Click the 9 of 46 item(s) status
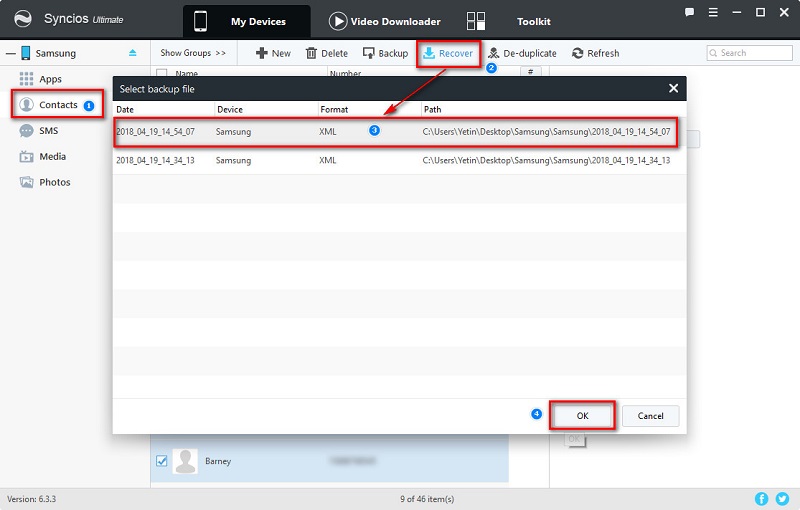800x510 pixels. pos(427,499)
